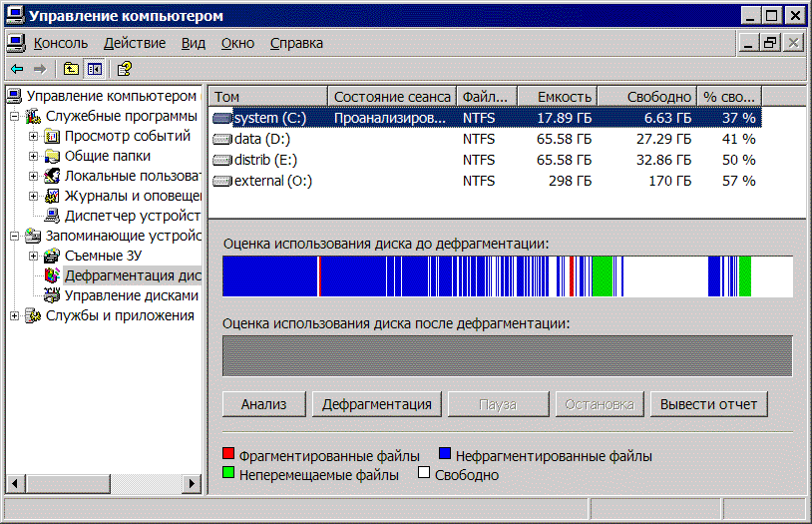Viewport: 812px width, 524px height.
Task: Expand the Съемные ЗУ node
Action: click(33, 256)
